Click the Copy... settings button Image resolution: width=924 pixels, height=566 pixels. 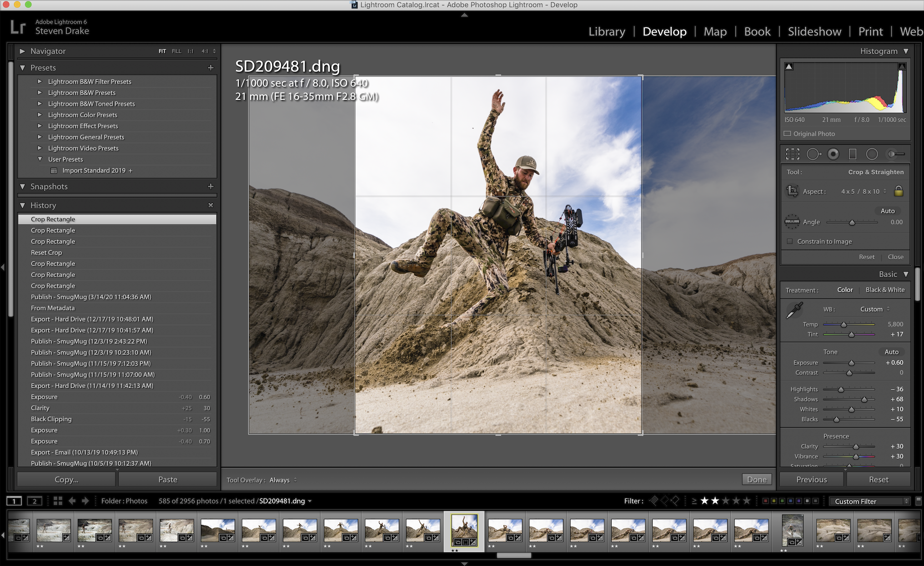66,480
